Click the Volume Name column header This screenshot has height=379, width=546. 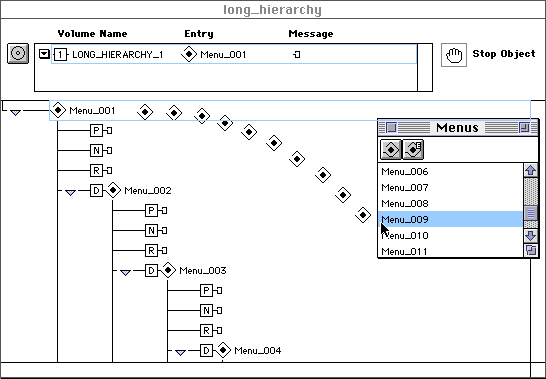point(92,34)
